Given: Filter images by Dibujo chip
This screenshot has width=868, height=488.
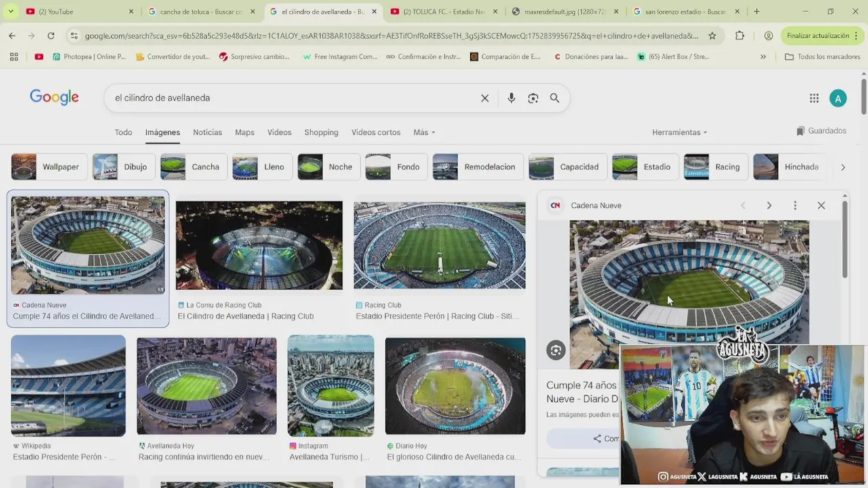Looking at the screenshot, I should 123,167.
